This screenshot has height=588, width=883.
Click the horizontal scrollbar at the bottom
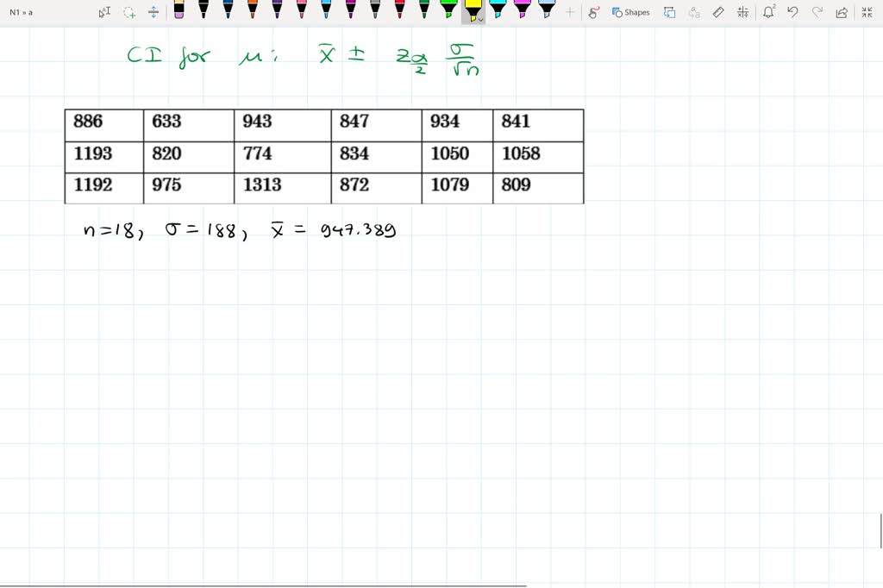(264, 585)
